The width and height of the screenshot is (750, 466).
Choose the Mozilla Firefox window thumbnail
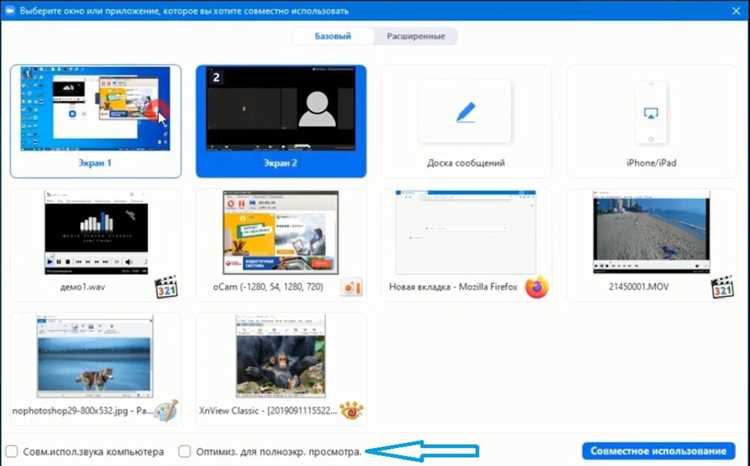pyautogui.click(x=465, y=245)
